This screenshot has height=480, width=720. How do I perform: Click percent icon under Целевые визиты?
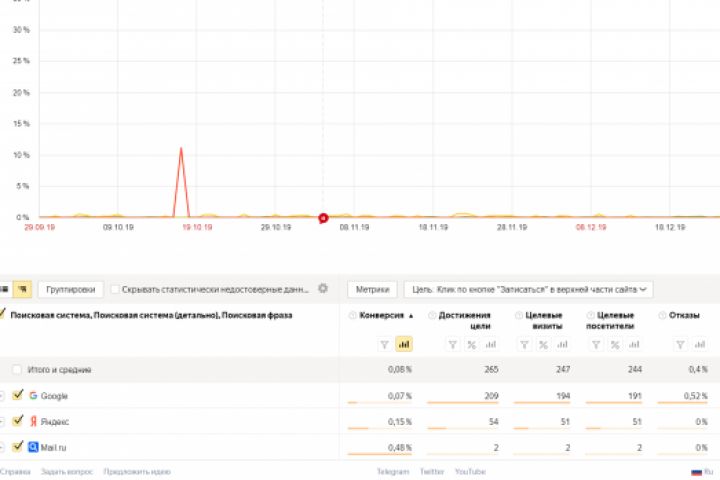pyautogui.click(x=543, y=344)
